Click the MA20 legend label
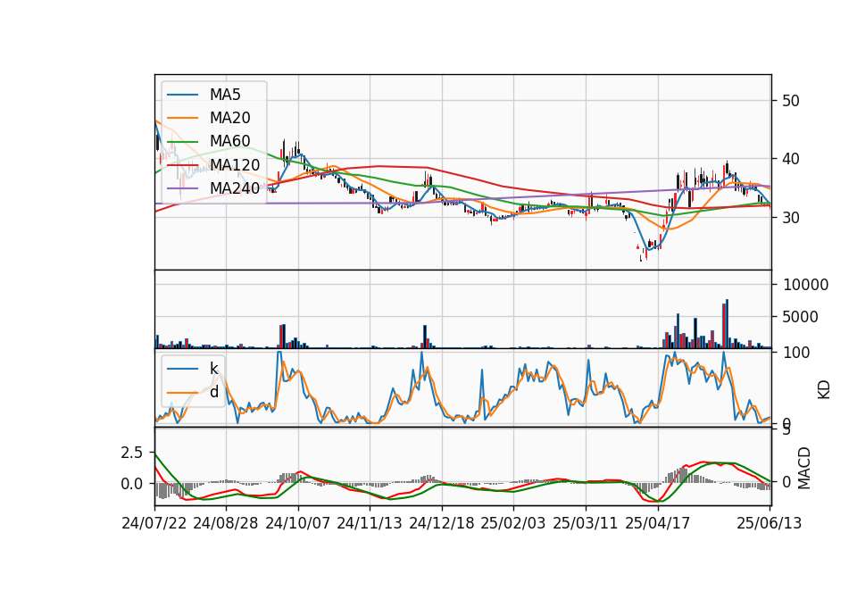857x616 pixels. [229, 118]
